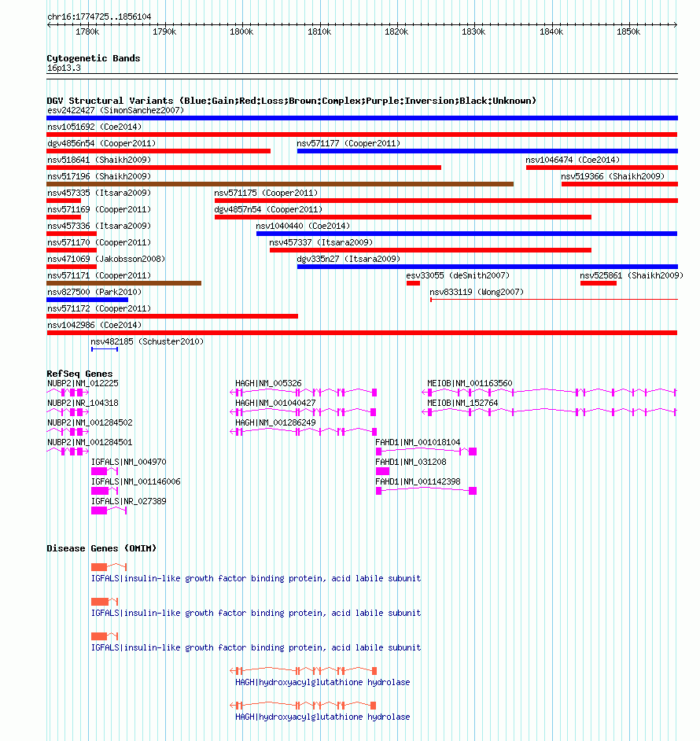Click IGFALS|NM_001146006 transcript label
This screenshot has height=741, width=700.
[135, 482]
